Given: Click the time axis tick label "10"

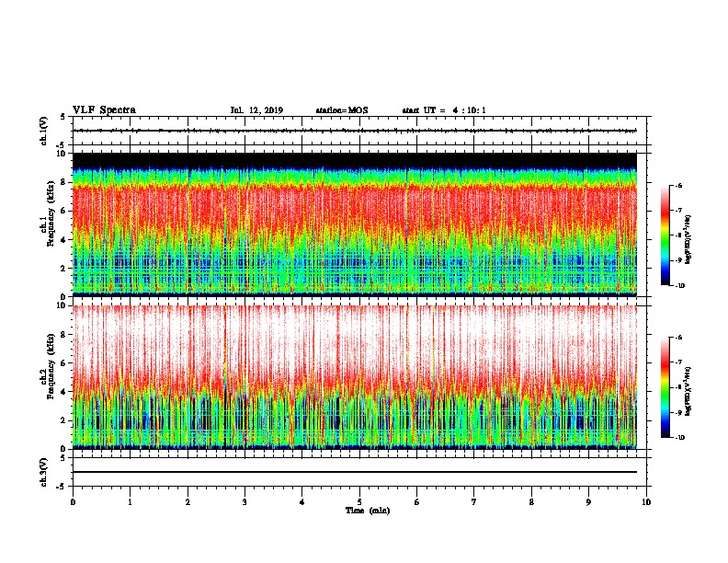Looking at the screenshot, I should [646, 502].
